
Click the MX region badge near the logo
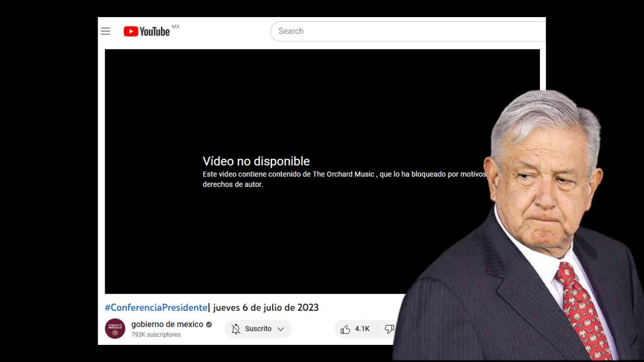point(176,27)
